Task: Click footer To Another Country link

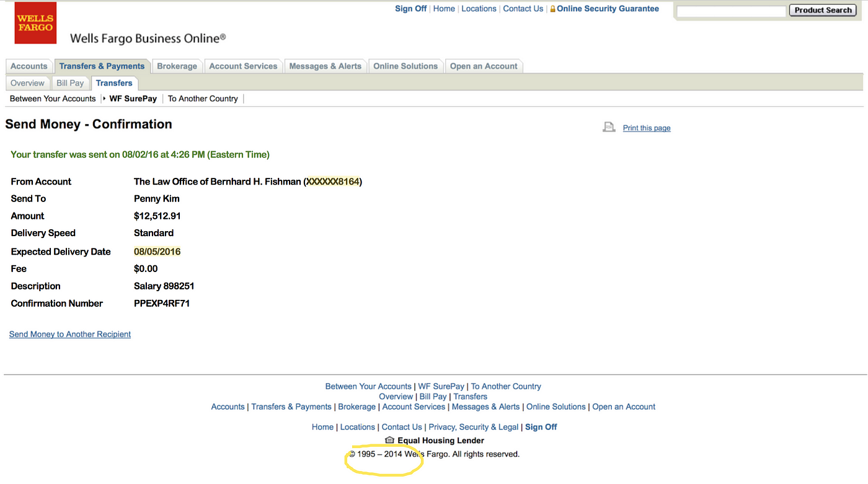Action: click(x=506, y=386)
